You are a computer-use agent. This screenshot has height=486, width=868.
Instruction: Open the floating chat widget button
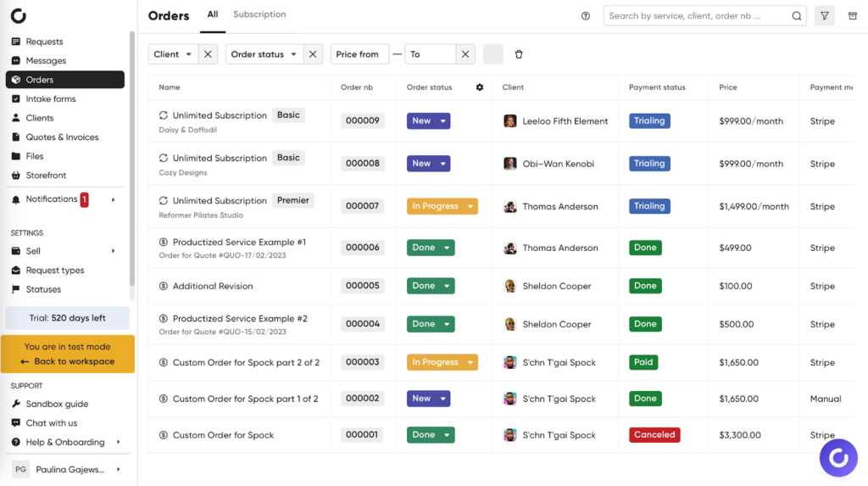(x=838, y=458)
